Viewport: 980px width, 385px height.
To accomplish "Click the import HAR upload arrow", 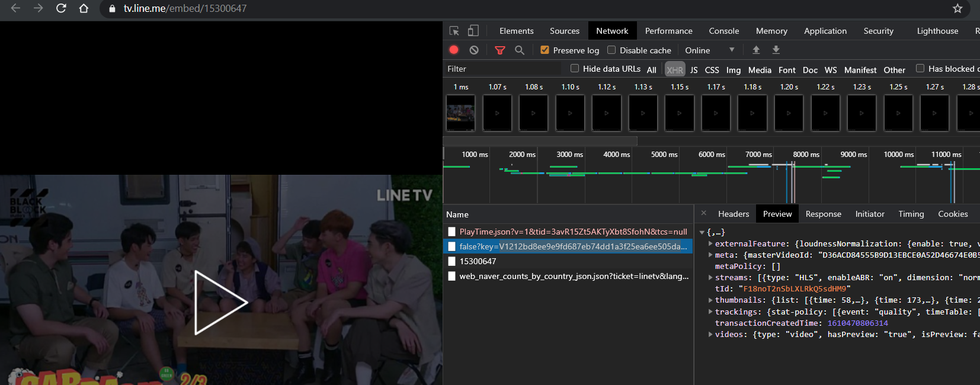I will pos(756,50).
